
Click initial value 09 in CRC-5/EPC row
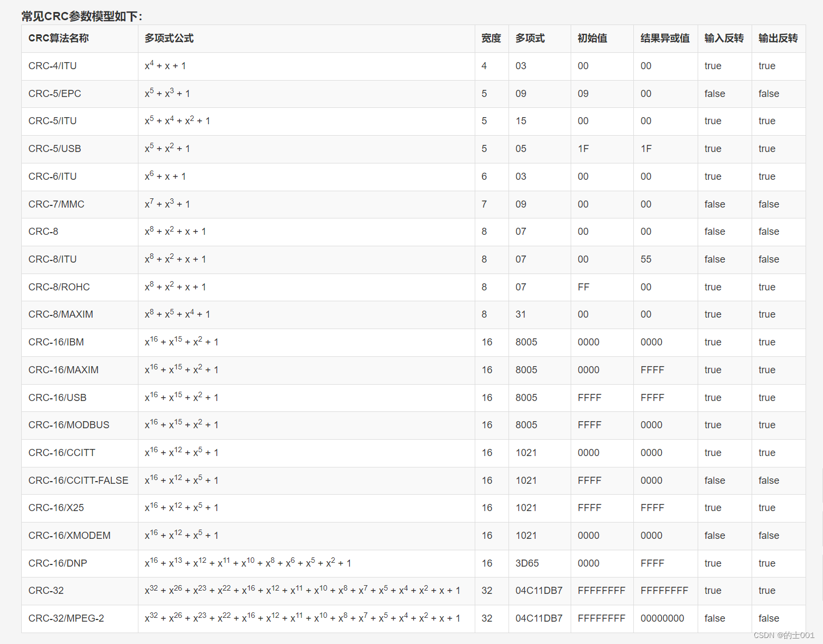[583, 94]
